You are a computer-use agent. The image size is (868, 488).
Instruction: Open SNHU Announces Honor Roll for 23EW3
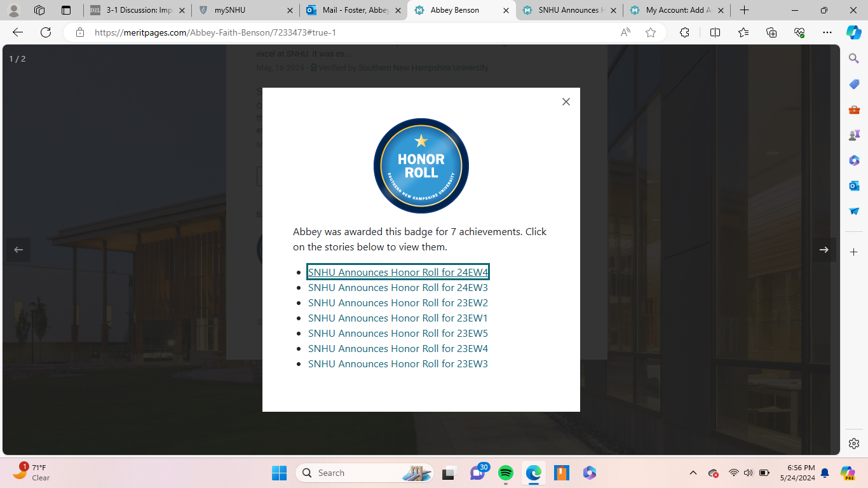398,363
